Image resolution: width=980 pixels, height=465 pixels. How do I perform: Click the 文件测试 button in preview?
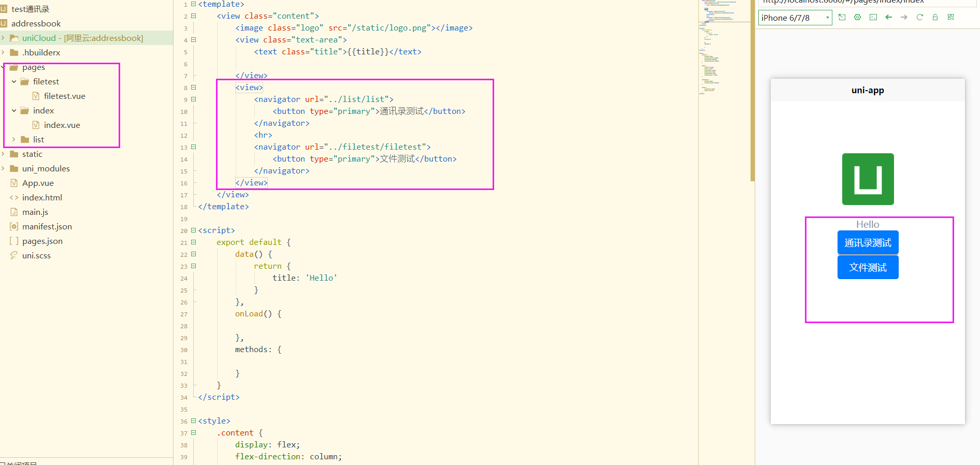tap(868, 267)
